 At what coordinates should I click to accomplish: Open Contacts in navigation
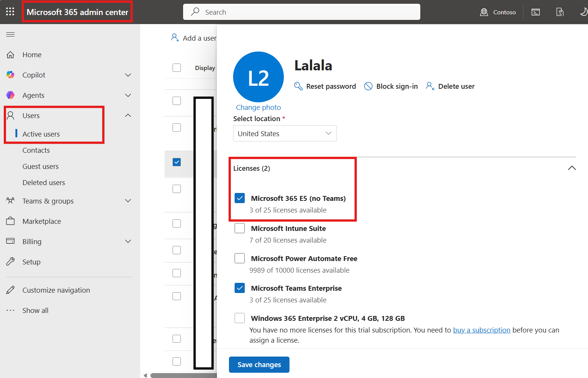[x=36, y=150]
